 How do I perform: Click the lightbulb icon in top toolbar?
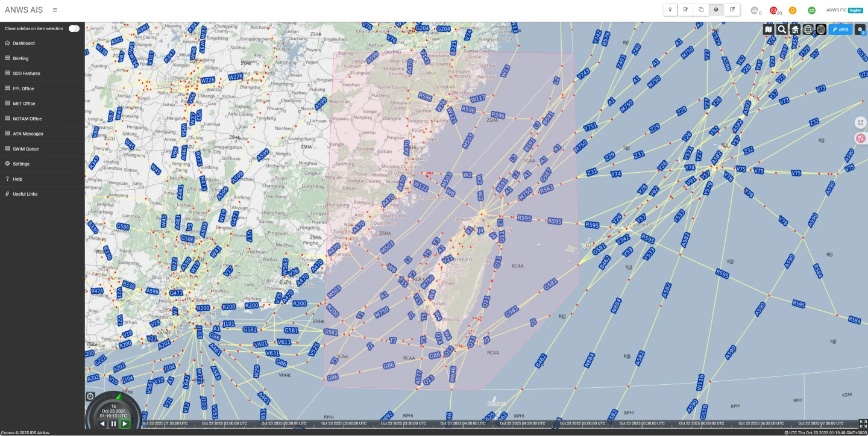[x=670, y=10]
